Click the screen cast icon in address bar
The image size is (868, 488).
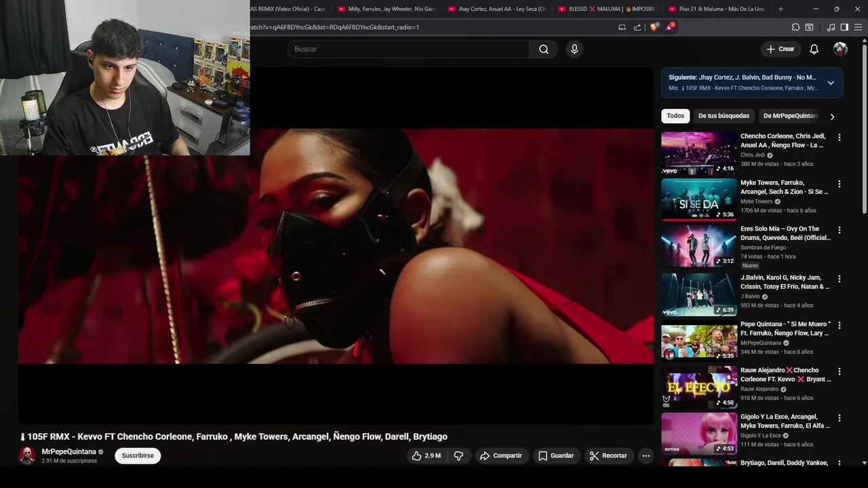point(622,27)
